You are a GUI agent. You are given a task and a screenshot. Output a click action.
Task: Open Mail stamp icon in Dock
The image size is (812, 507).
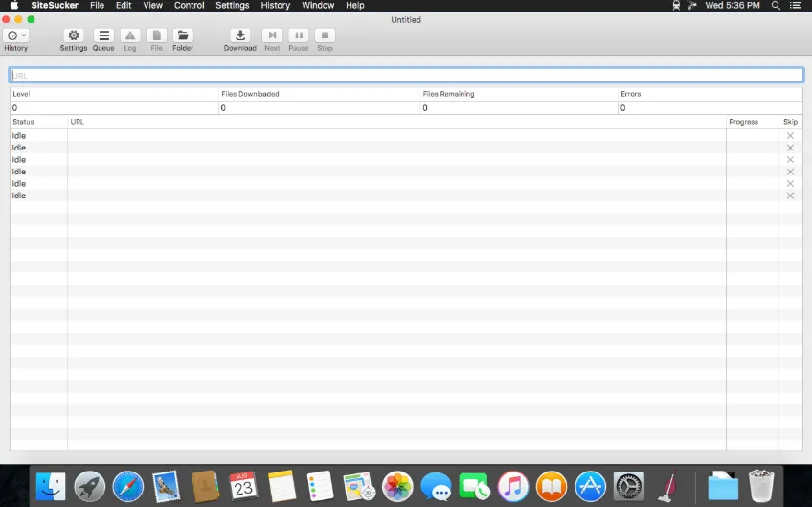point(167,487)
